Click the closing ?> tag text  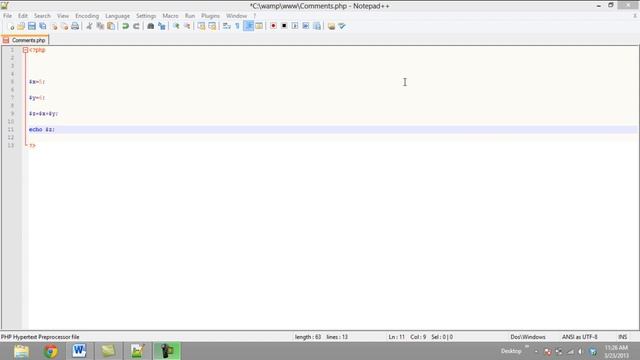[32, 145]
